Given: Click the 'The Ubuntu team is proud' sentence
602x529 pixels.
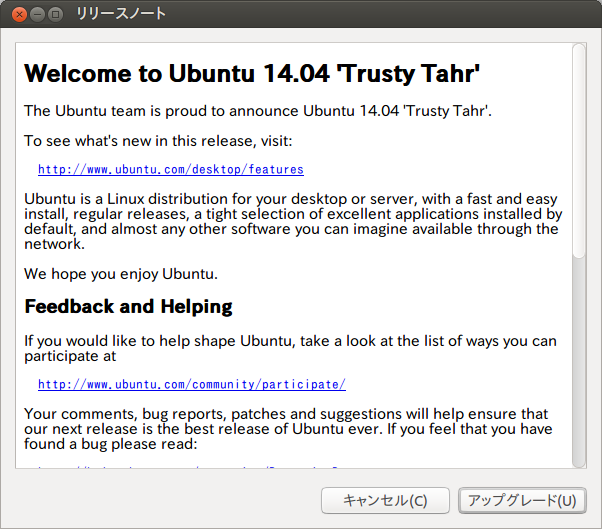Looking at the screenshot, I should (x=258, y=111).
